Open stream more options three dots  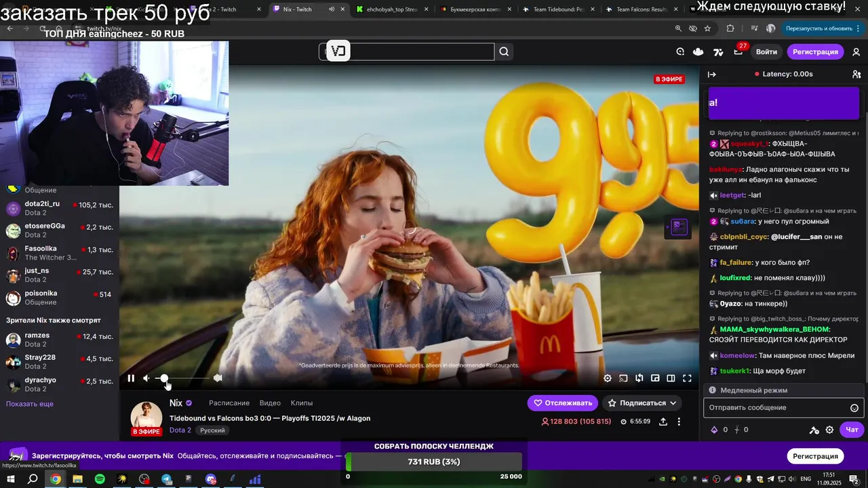[679, 422]
